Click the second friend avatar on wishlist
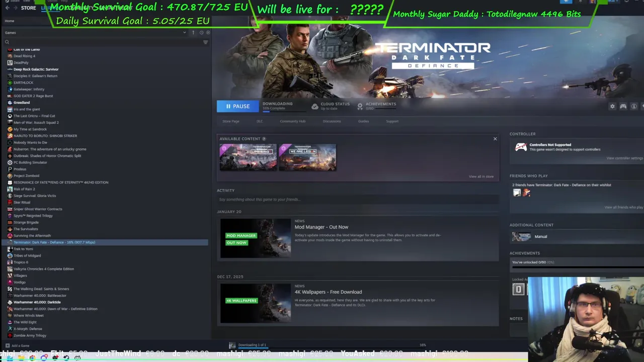This screenshot has height=362, width=644. [x=526, y=193]
